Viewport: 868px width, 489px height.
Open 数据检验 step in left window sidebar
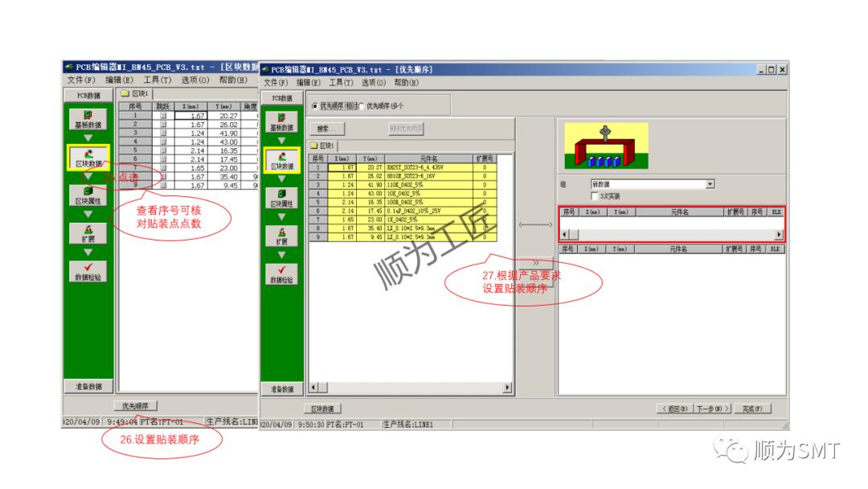(88, 271)
